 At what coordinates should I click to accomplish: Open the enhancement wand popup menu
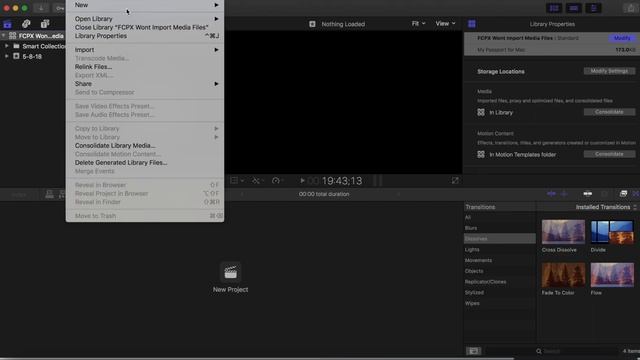(x=258, y=180)
